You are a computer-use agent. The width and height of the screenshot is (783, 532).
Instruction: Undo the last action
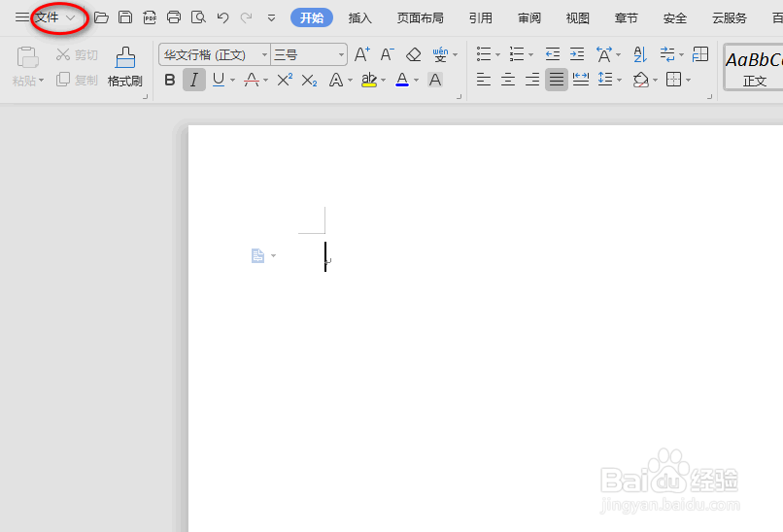(222, 18)
